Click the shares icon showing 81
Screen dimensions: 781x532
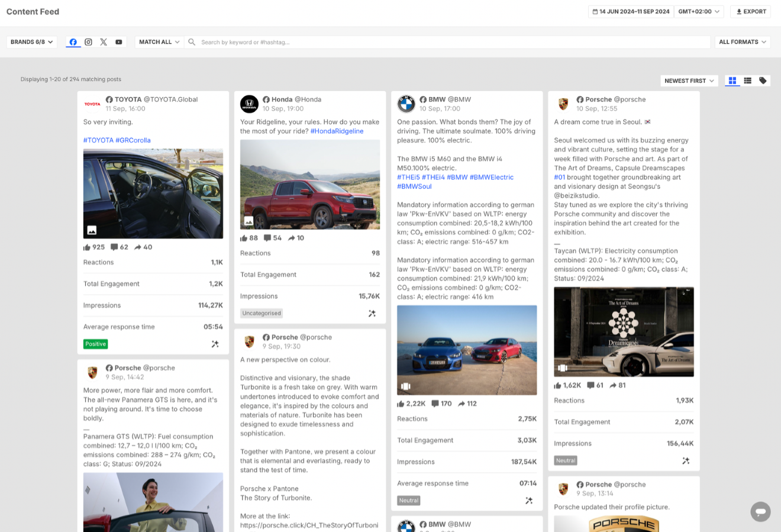coord(613,385)
